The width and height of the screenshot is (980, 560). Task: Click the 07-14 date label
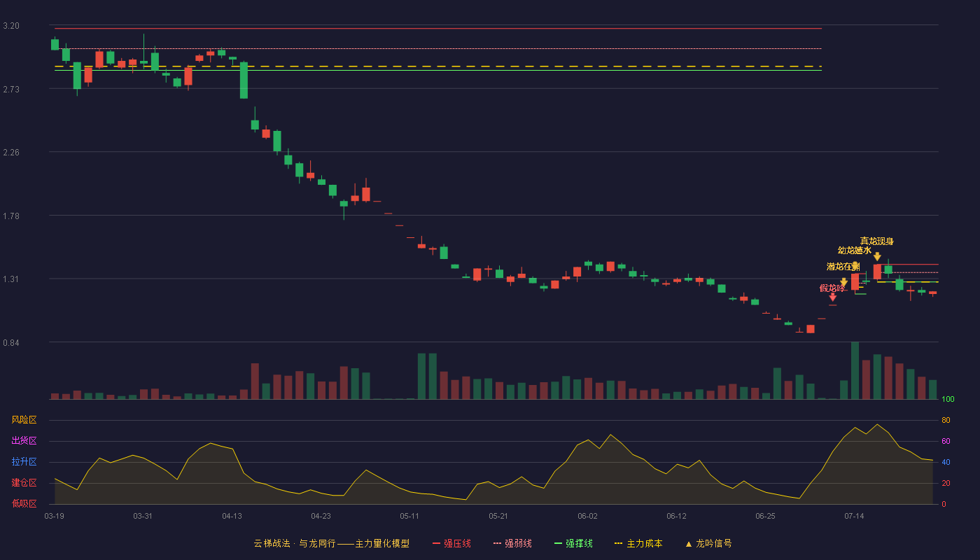(854, 516)
